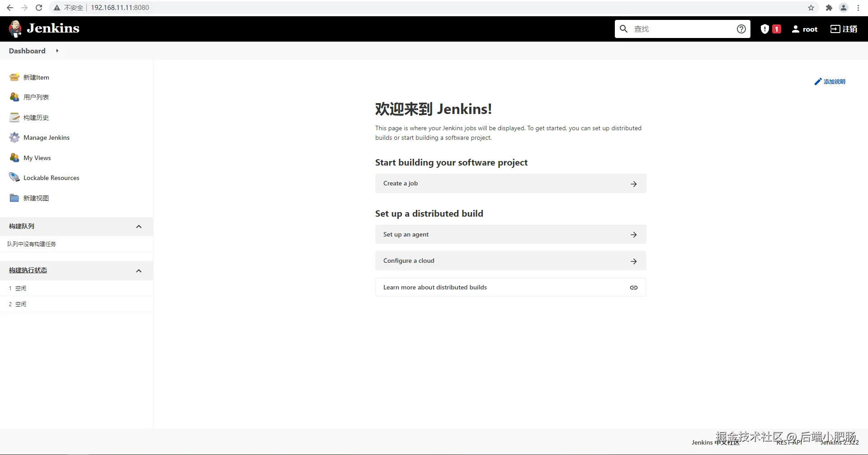The width and height of the screenshot is (868, 455).
Task: Click the 添加说明 pencil icon
Action: [818, 82]
